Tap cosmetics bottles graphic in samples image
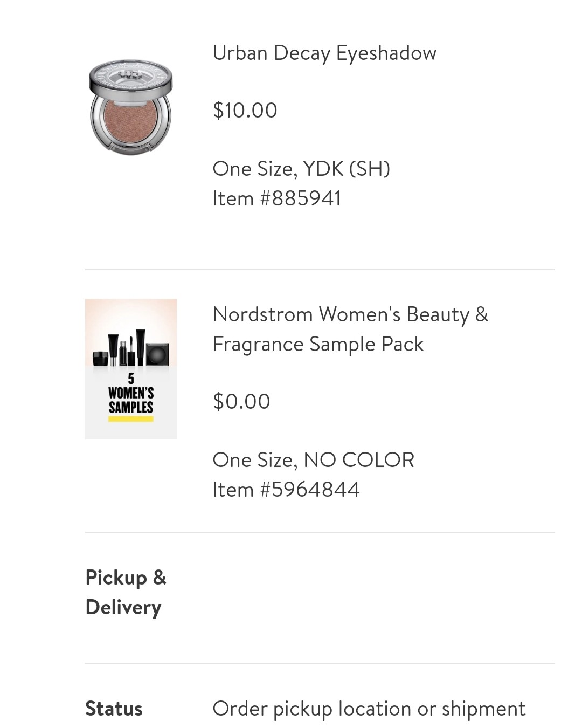The width and height of the screenshot is (582, 728). click(131, 349)
